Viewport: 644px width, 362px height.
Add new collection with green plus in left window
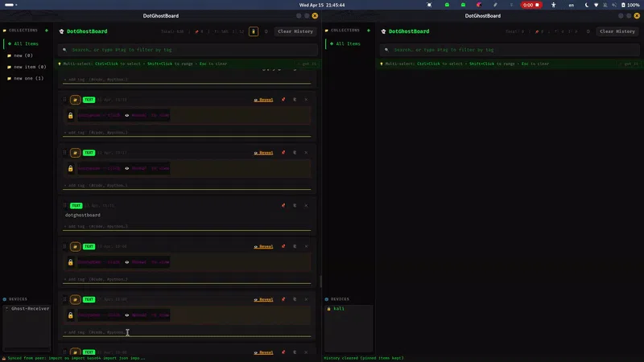(47, 31)
